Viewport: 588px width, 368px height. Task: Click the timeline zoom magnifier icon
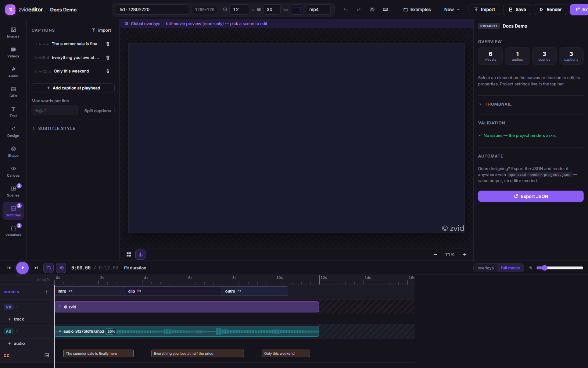(531, 268)
